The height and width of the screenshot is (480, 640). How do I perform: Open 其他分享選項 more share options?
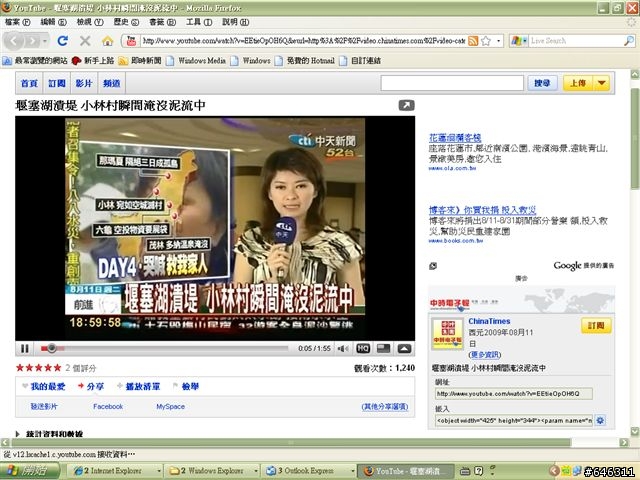[x=384, y=407]
